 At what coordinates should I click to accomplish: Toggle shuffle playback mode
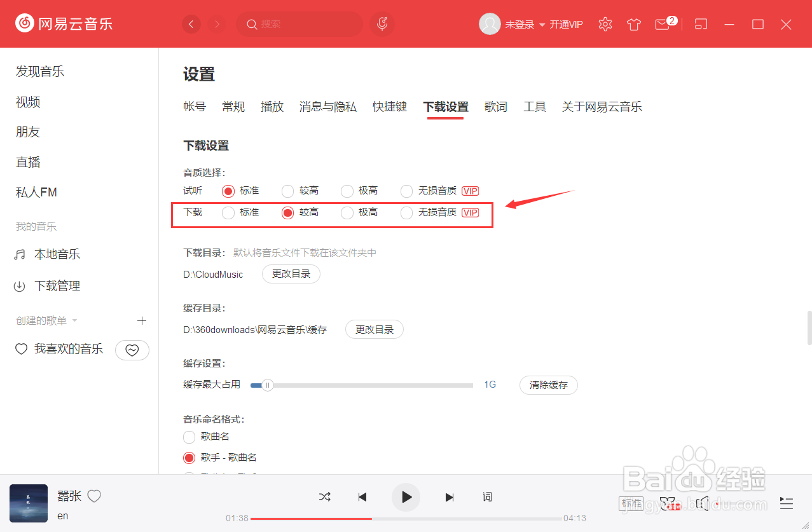(x=325, y=497)
